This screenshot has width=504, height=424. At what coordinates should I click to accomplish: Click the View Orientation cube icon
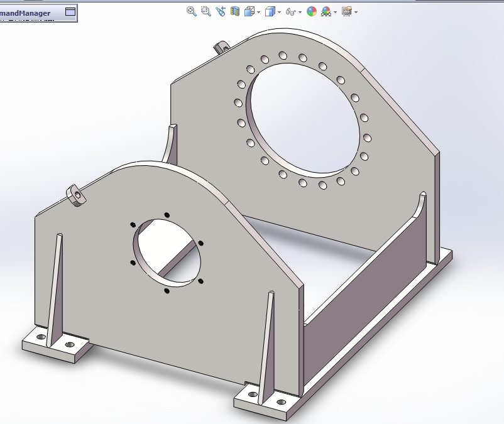pos(249,12)
